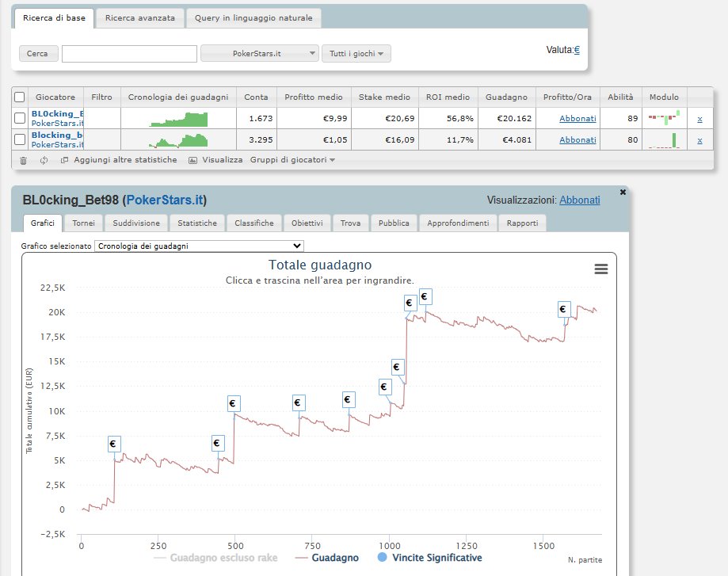Click the second player's Modulo form chart
This screenshot has width=728, height=576.
[664, 140]
